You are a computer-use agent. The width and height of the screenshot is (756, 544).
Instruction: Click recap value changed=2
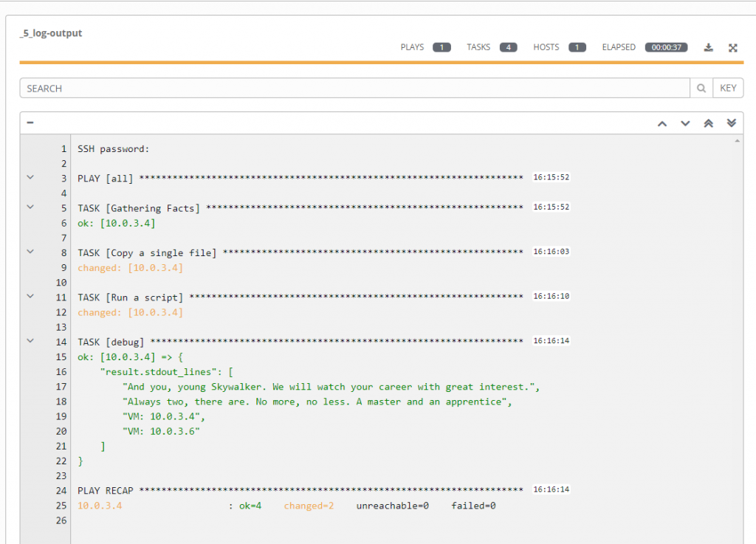pos(309,506)
